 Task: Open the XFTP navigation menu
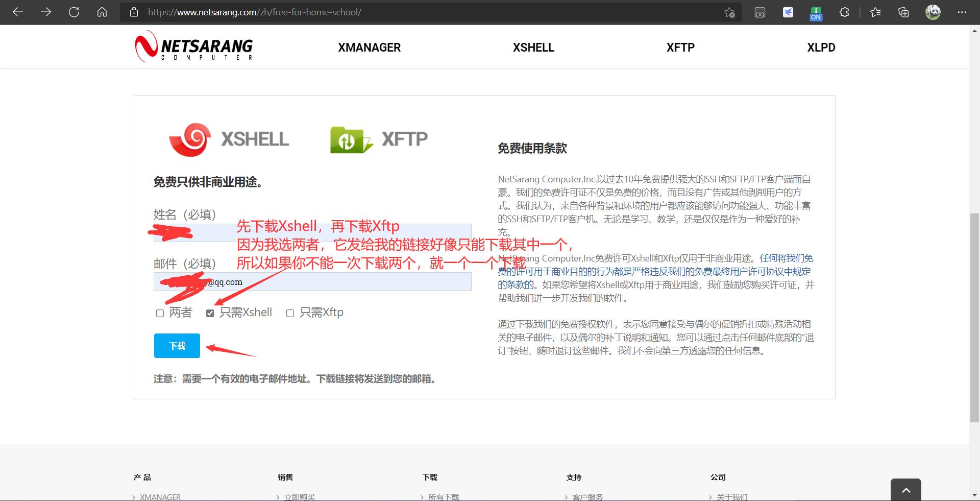(680, 47)
